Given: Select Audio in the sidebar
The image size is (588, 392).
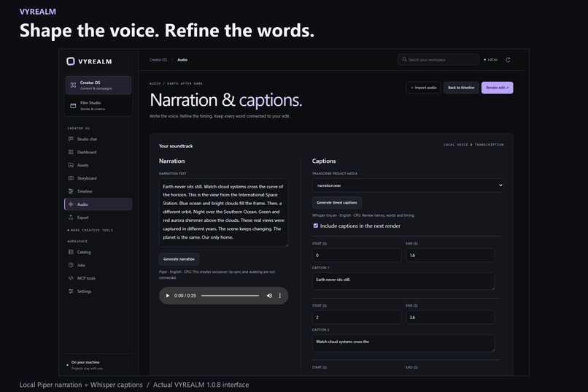Looking at the screenshot, I should 98,204.
